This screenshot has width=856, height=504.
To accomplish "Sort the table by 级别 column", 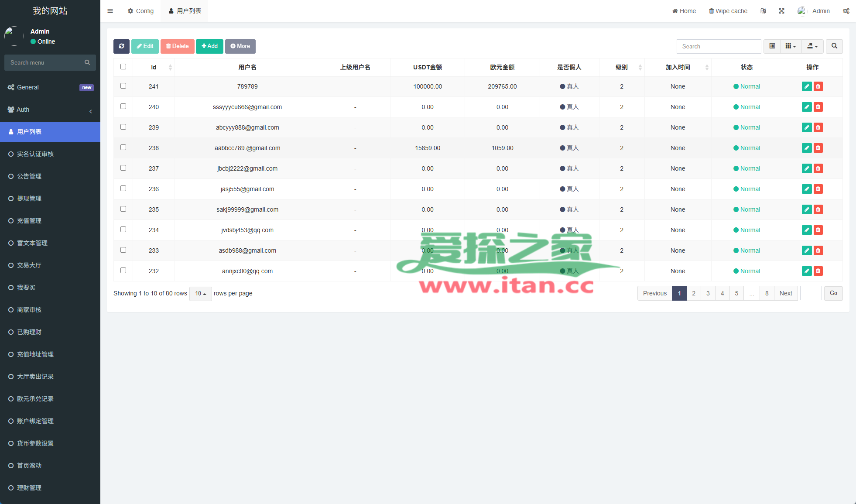I will click(x=622, y=67).
